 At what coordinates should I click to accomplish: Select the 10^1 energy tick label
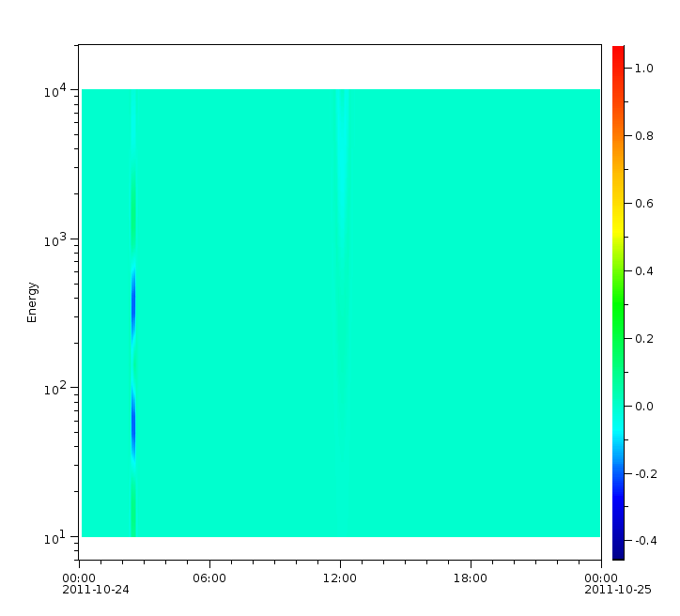coord(54,537)
